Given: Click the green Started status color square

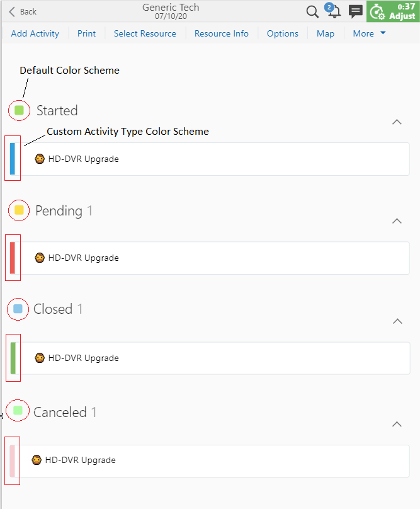Looking at the screenshot, I should tap(19, 110).
